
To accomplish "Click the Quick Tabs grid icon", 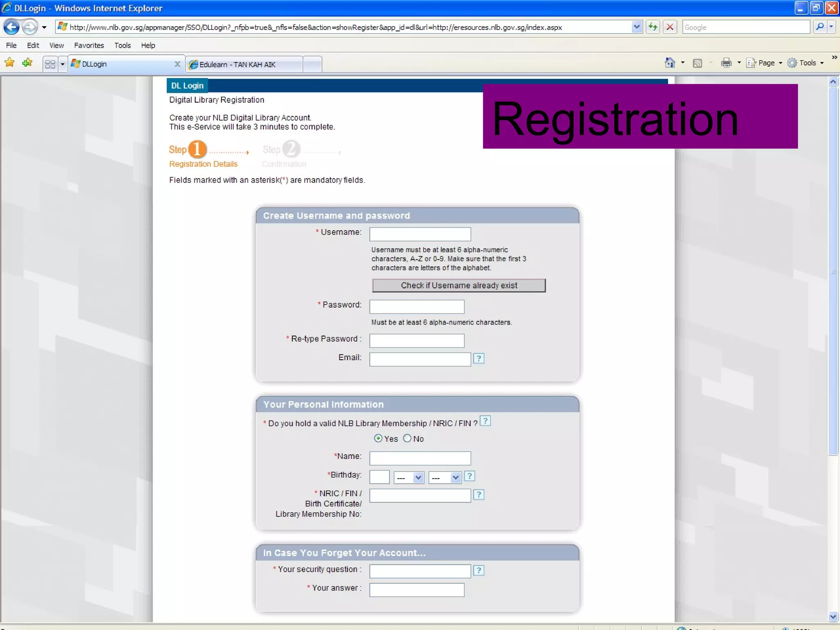I will pyautogui.click(x=50, y=64).
